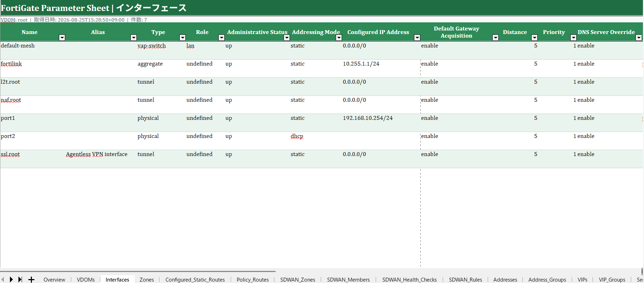The width and height of the screenshot is (644, 283).
Task: Click the previous sheet navigation arrow
Action: pyautogui.click(x=3, y=279)
